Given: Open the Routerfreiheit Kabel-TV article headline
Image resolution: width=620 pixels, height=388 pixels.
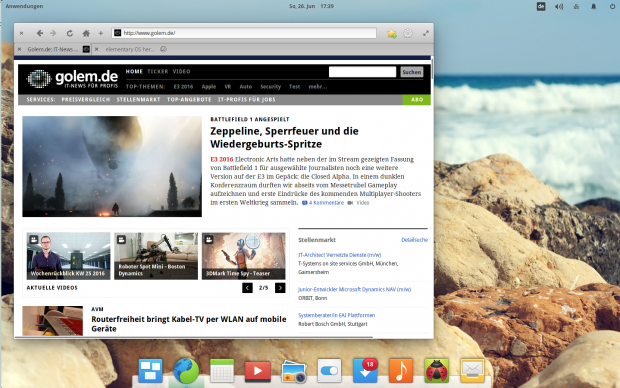Looking at the screenshot, I should [x=189, y=324].
